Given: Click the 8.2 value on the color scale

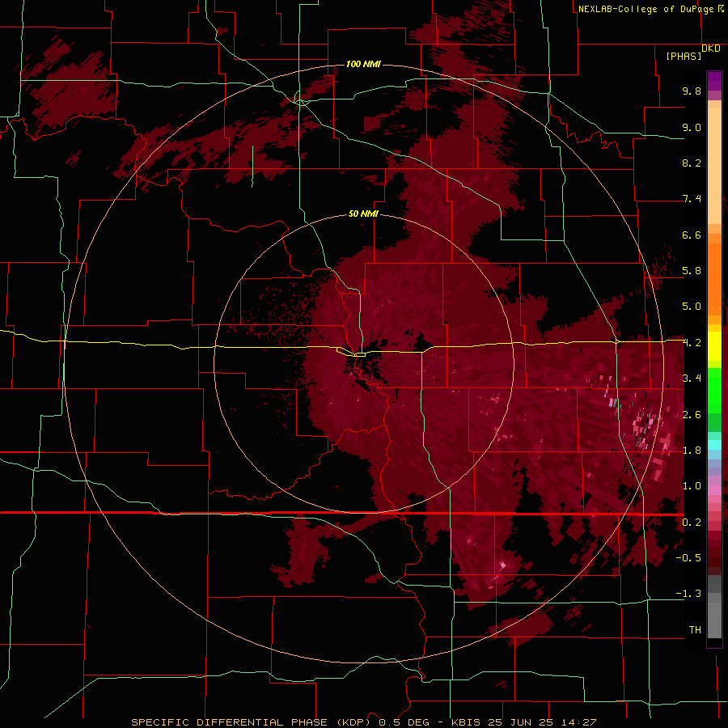Looking at the screenshot, I should click(692, 163).
